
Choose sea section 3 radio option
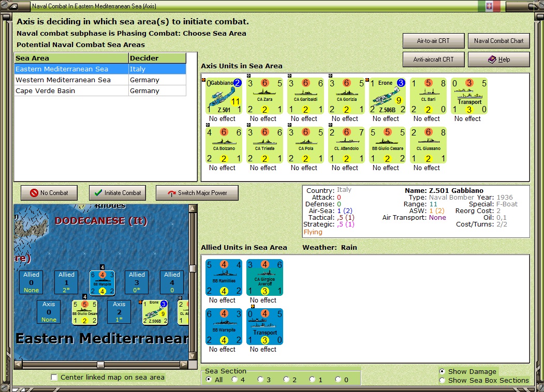(x=260, y=380)
